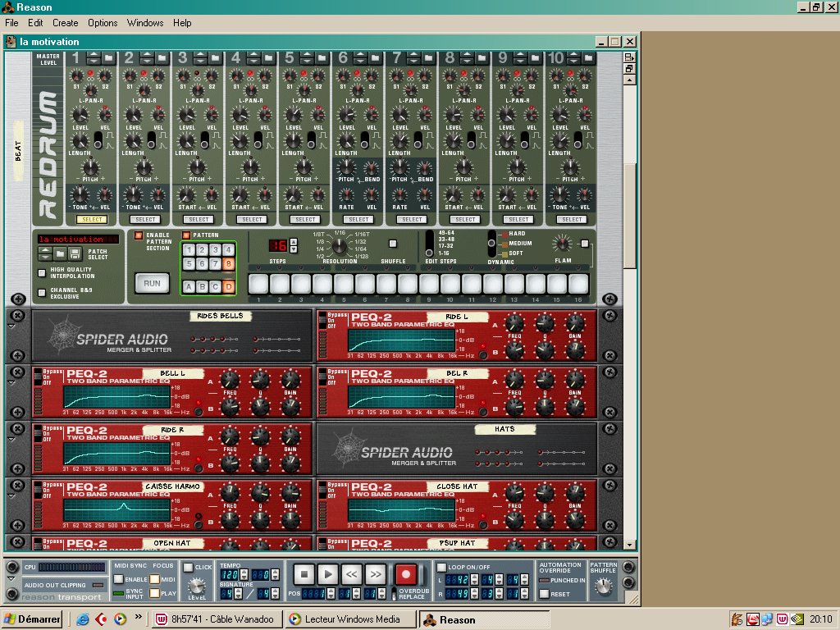Click the Redrum device screw icon bottom-left
This screenshot has width=840, height=630.
(18, 299)
